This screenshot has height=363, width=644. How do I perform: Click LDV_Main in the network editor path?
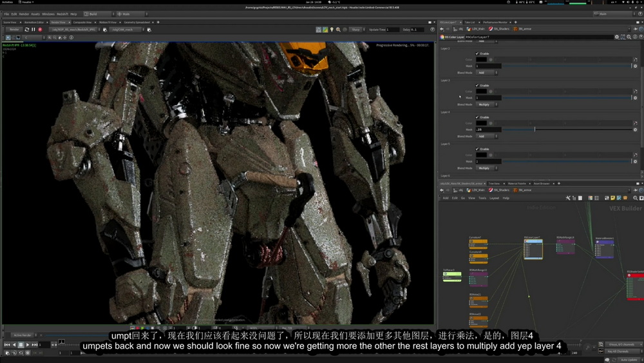click(x=476, y=190)
